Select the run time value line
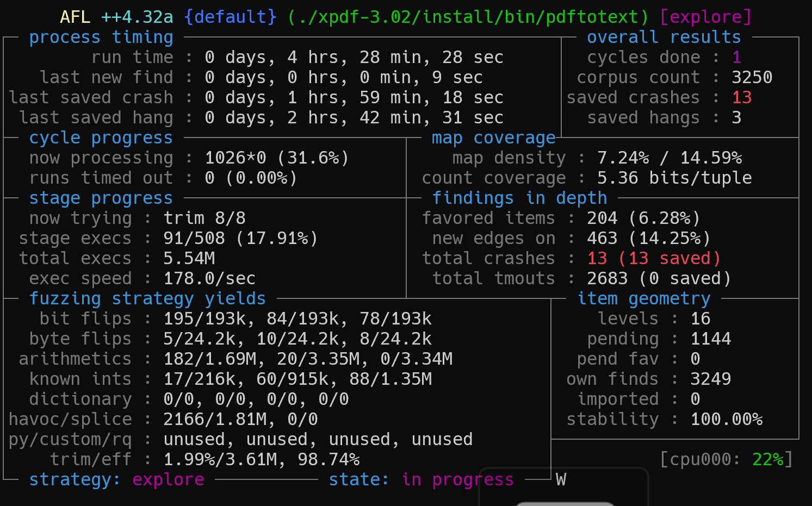812x506 pixels. (354, 58)
